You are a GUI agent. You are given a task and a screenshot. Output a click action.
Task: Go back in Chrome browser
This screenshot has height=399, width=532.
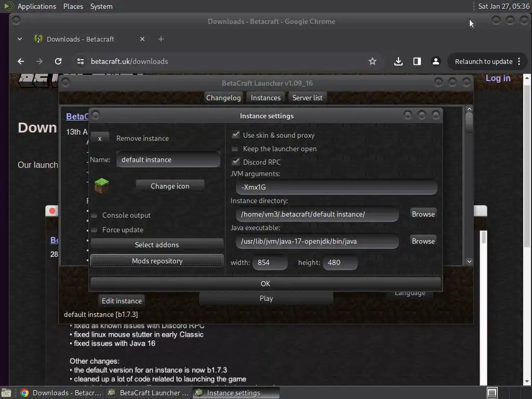[x=21, y=61]
